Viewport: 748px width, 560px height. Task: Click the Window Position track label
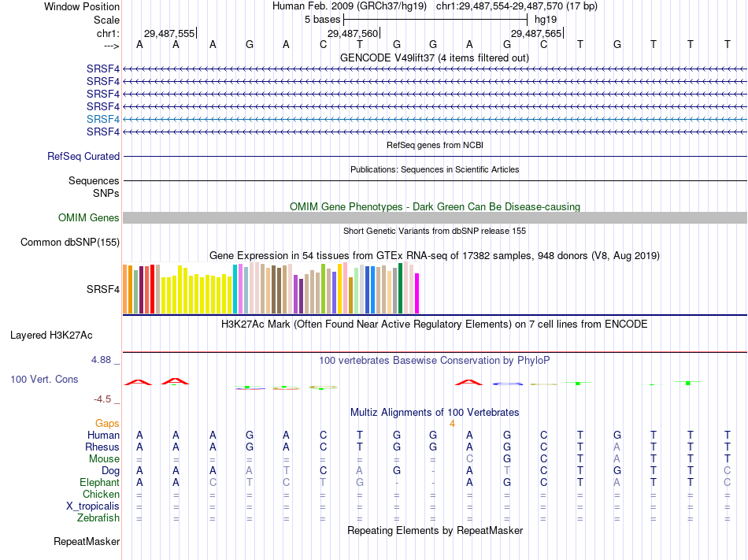tap(82, 6)
